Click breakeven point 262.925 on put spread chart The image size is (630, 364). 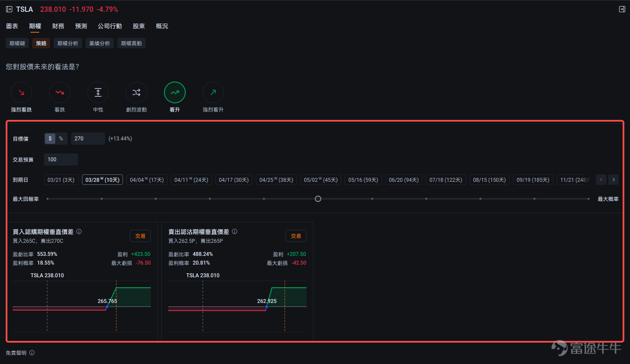[266, 307]
